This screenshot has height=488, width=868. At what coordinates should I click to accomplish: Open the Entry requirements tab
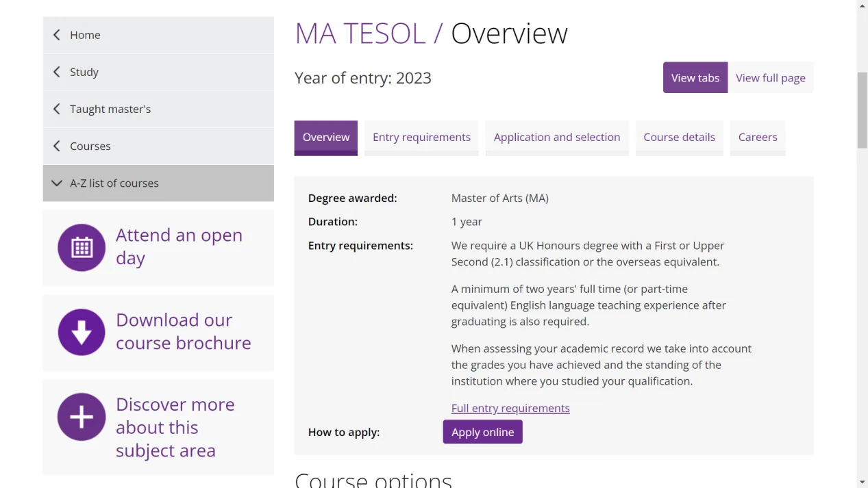421,138
